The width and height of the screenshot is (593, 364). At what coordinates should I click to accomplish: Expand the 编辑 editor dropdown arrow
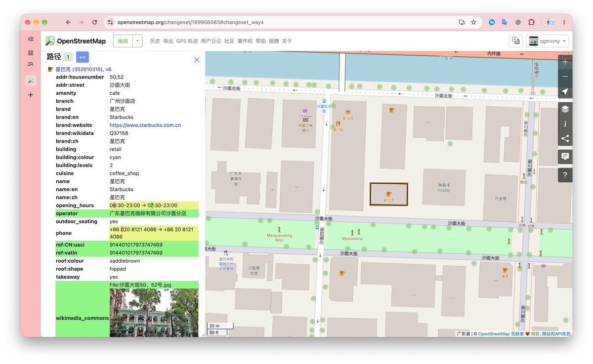[138, 41]
